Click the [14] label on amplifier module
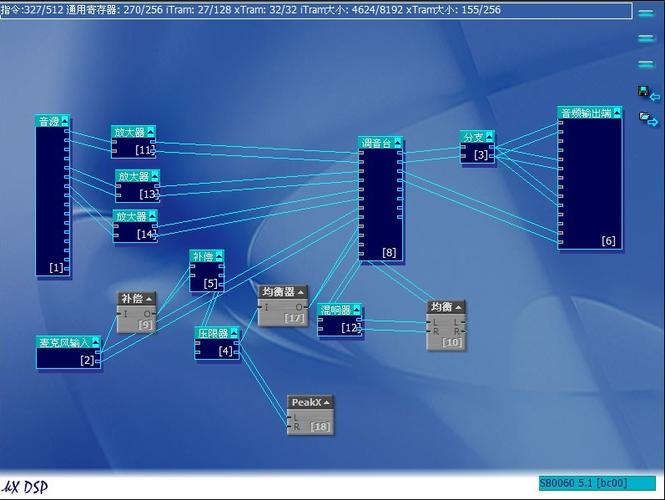 (146, 234)
